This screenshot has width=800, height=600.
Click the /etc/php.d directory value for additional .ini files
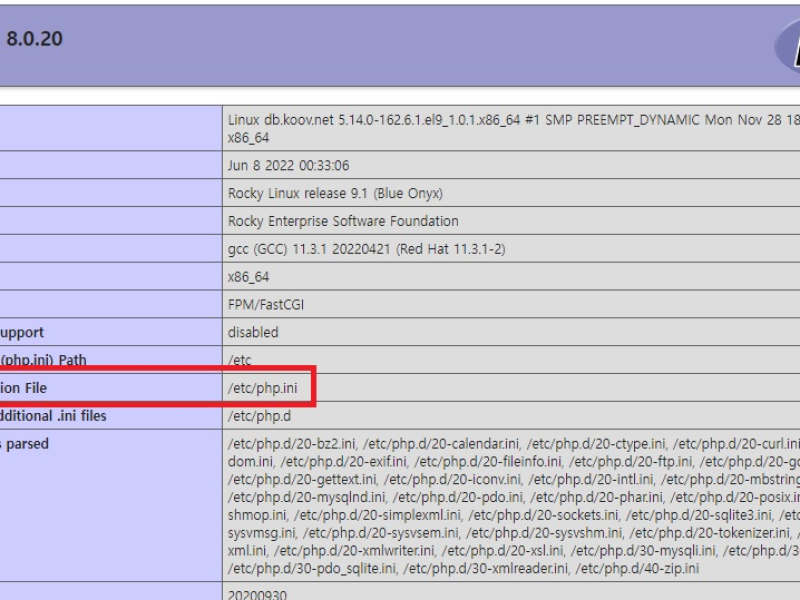[259, 416]
